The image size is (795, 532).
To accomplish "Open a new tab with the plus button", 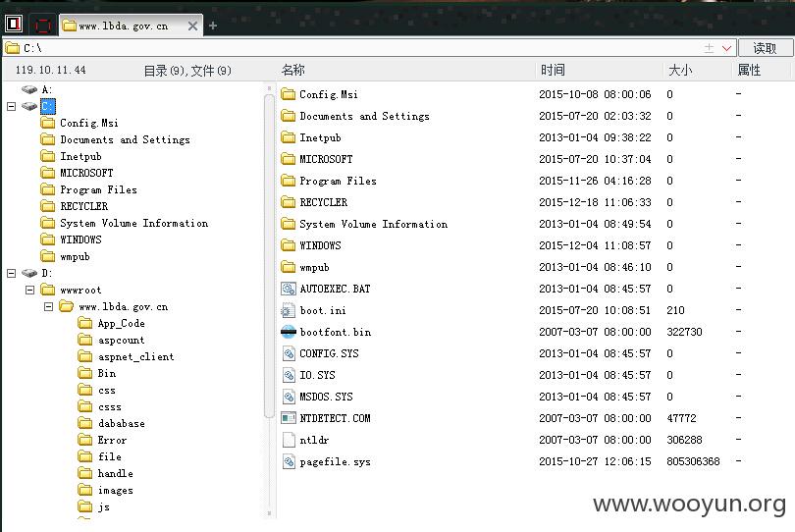I will tap(213, 26).
